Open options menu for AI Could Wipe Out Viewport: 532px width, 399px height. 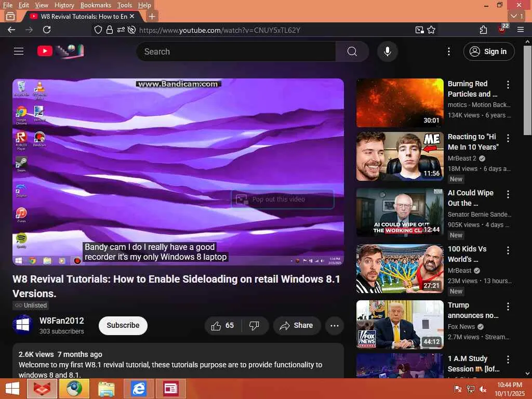(508, 194)
